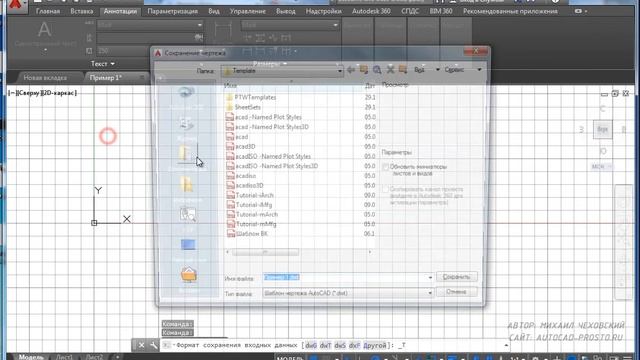Click the Отмена button
Viewport: 640px width, 360px height.
pyautogui.click(x=456, y=291)
